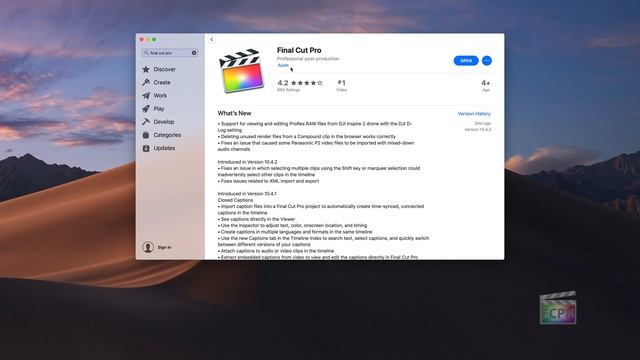Select the Updates label
The width and height of the screenshot is (640, 360).
164,148
